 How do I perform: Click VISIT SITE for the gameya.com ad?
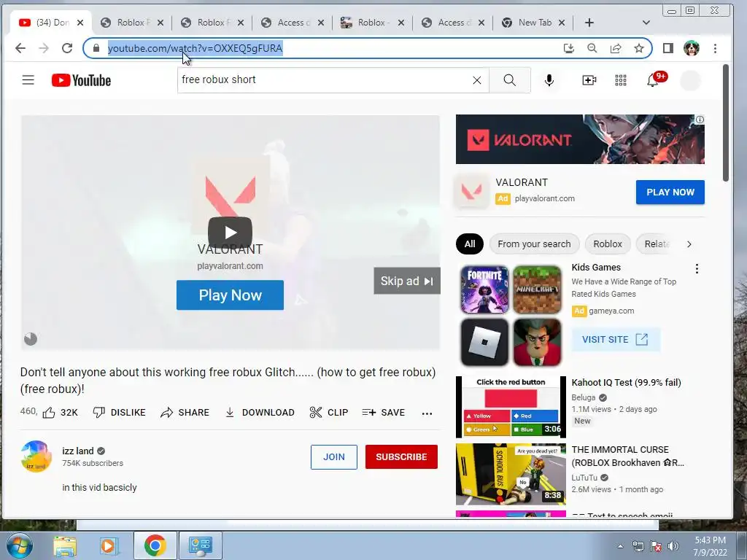615,340
